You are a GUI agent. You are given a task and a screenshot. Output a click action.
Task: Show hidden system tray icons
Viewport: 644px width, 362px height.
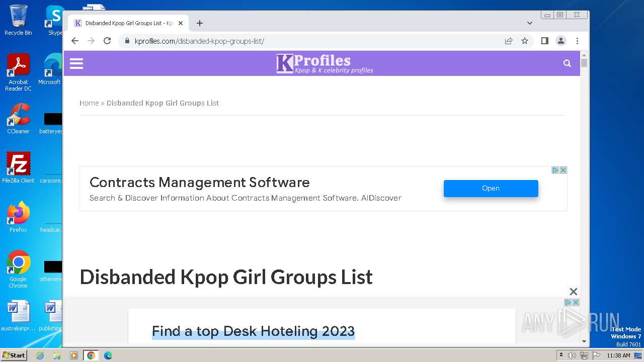click(561, 355)
